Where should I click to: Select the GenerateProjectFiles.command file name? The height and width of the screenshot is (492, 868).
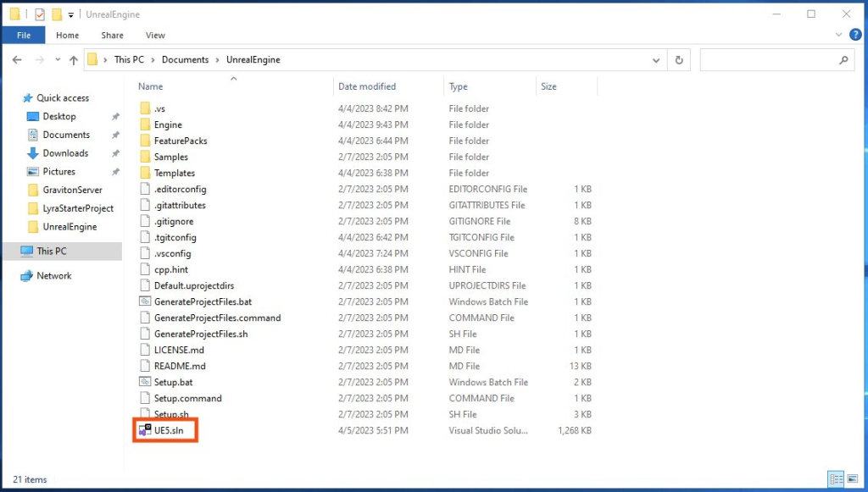218,318
